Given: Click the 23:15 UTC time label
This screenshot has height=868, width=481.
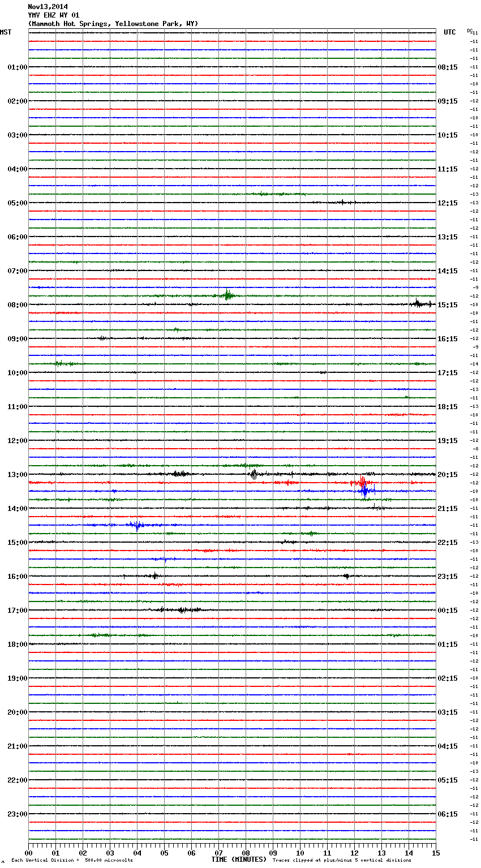Looking at the screenshot, I should [448, 577].
